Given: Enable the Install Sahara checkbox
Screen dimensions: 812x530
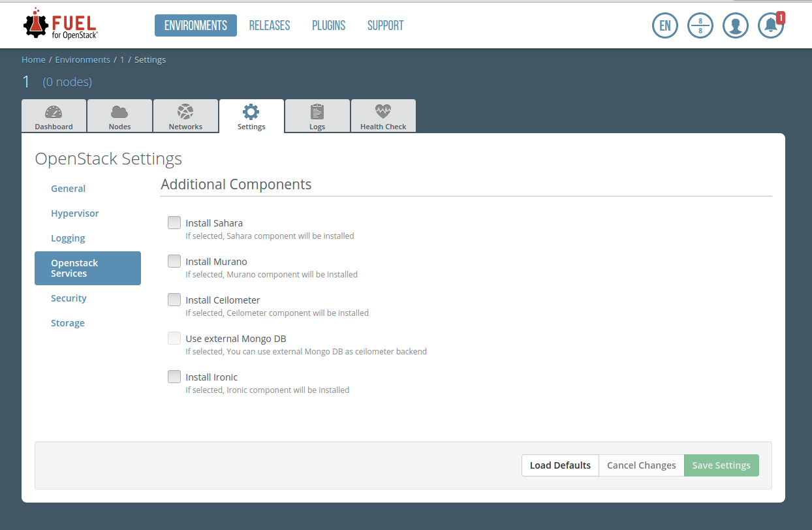Looking at the screenshot, I should [x=174, y=223].
